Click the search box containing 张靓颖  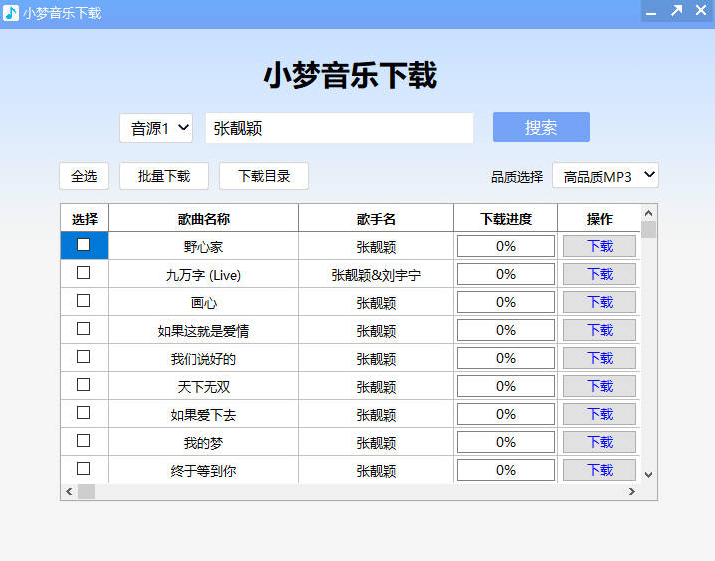[339, 128]
